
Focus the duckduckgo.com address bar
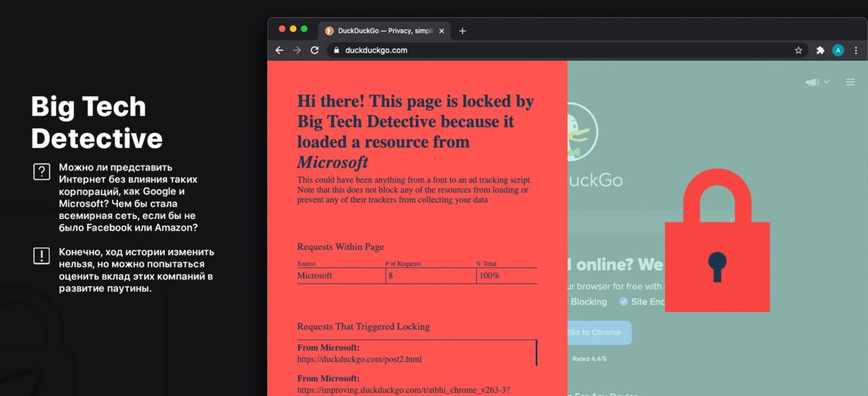point(566,51)
